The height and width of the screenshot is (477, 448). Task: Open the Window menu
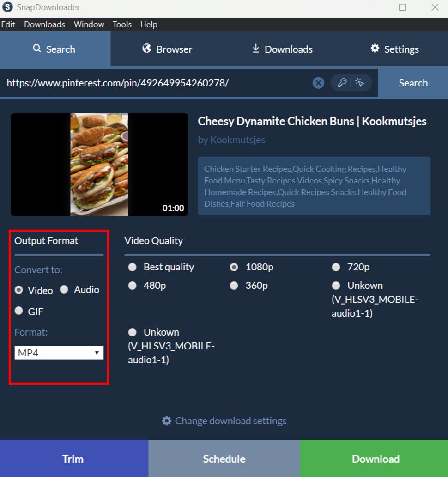(x=89, y=24)
